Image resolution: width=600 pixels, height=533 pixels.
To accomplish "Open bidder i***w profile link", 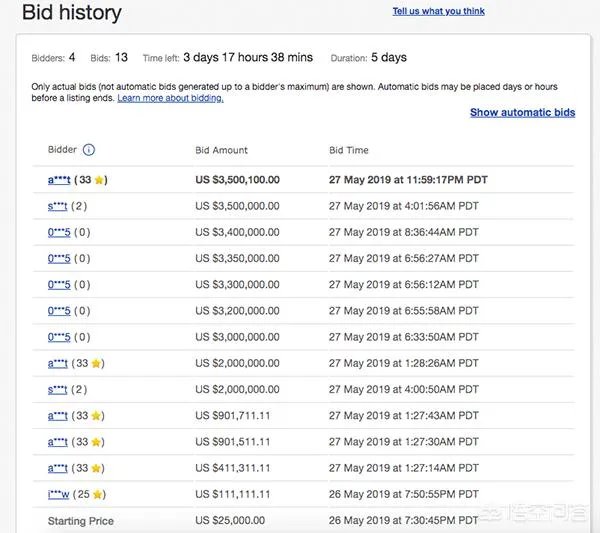I will point(58,494).
